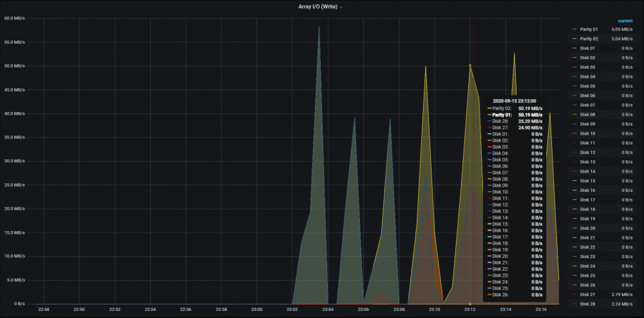
Task: Click the Disk 17 legend label
Action: click(x=587, y=200)
